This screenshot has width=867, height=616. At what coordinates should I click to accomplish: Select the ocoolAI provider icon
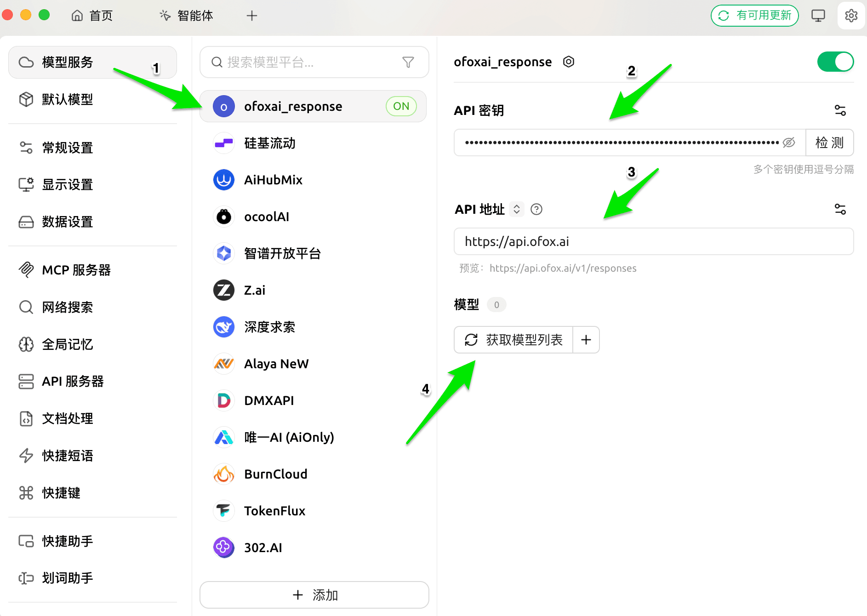pyautogui.click(x=224, y=217)
